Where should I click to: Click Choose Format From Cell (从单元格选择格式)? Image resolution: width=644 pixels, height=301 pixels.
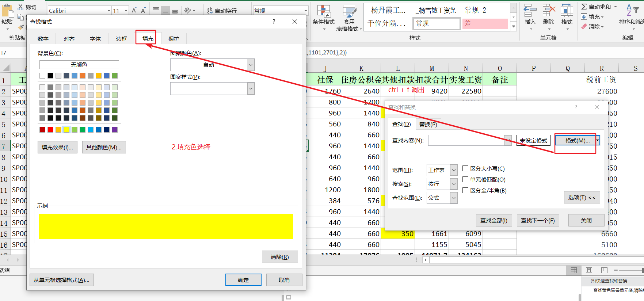pyautogui.click(x=61, y=280)
